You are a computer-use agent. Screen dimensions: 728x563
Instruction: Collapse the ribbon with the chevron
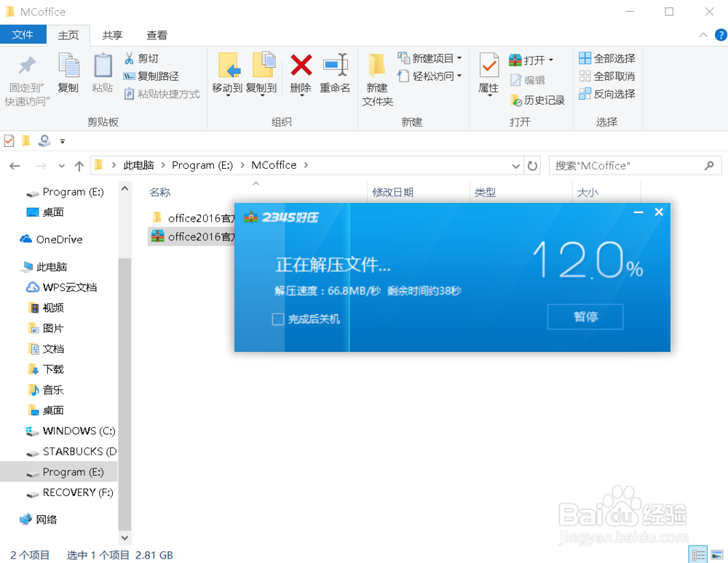(703, 35)
